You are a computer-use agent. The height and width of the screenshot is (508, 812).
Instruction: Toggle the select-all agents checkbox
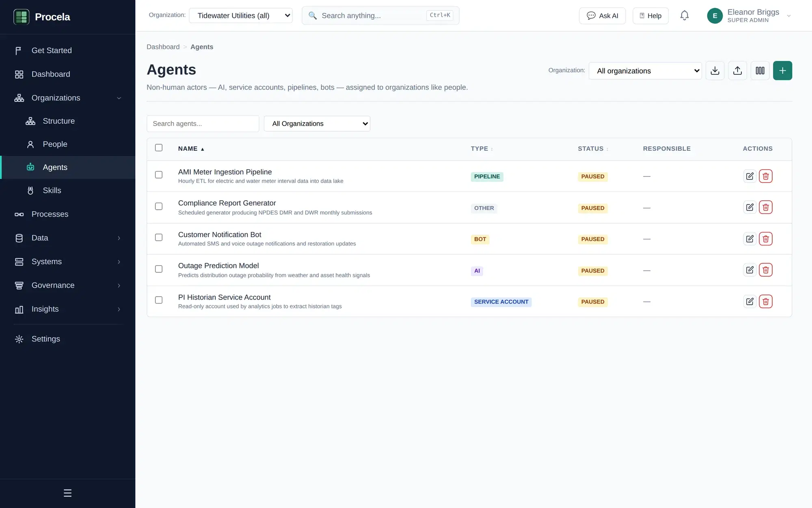click(x=159, y=148)
